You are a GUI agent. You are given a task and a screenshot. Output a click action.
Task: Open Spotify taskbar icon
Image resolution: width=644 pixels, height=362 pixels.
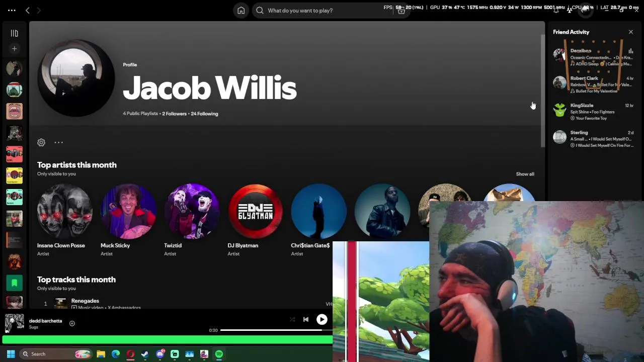click(x=219, y=354)
